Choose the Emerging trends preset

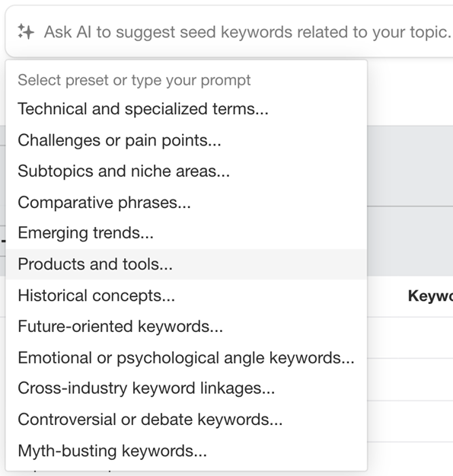pos(187,233)
